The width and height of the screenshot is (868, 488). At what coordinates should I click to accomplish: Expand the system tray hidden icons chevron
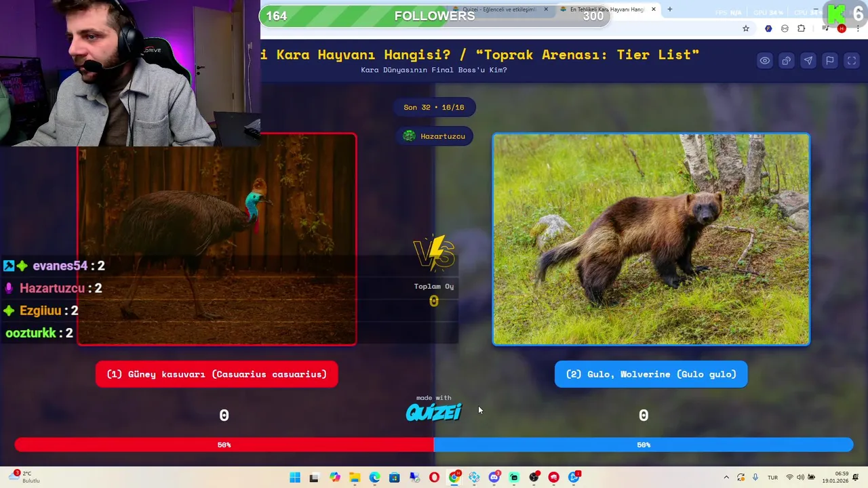click(726, 477)
